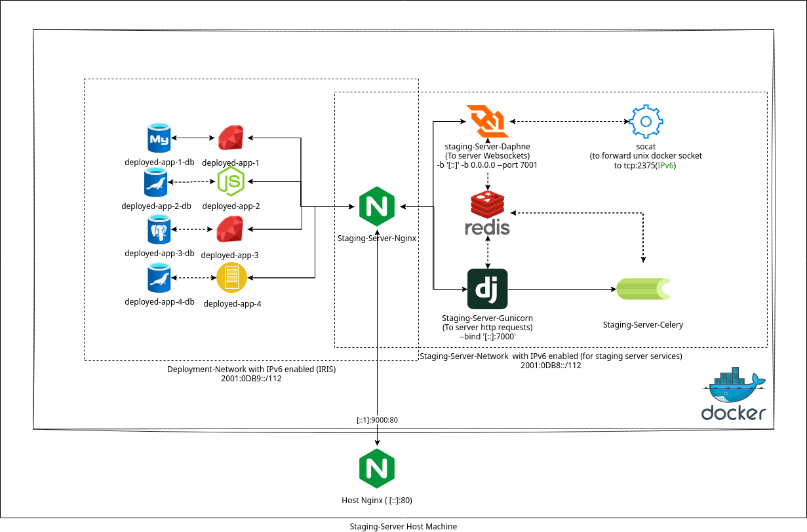807x532 pixels.
Task: Select the Deployment-Network with IPv6 enabled (IRIS) caption
Action: pos(252,370)
